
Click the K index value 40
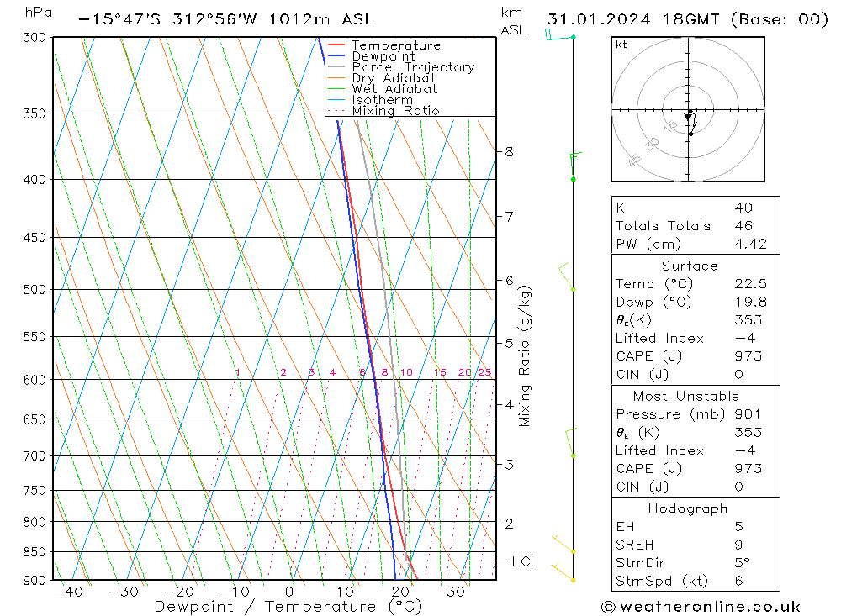[744, 208]
